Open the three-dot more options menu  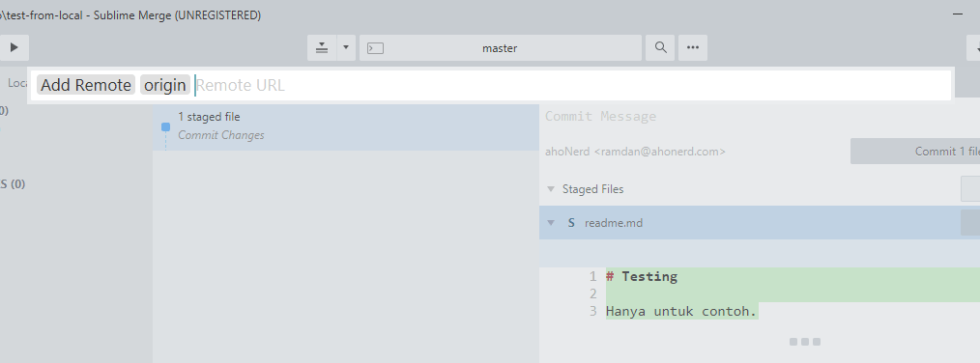point(693,47)
